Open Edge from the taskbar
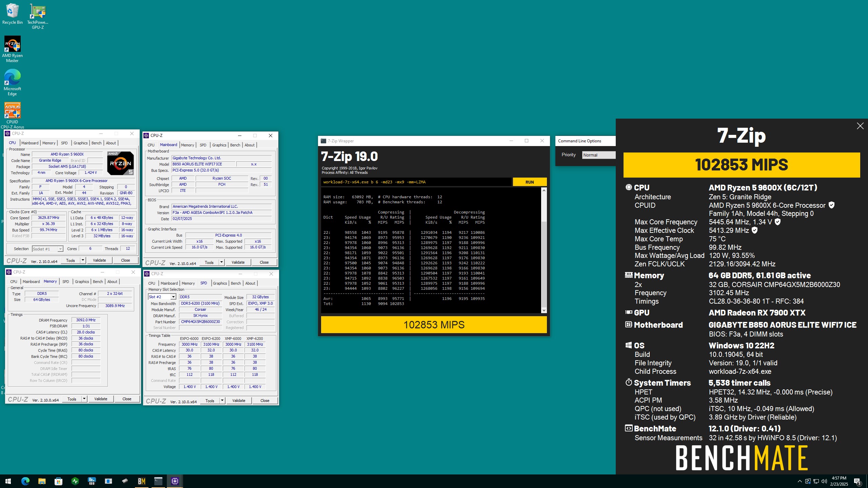 25,481
